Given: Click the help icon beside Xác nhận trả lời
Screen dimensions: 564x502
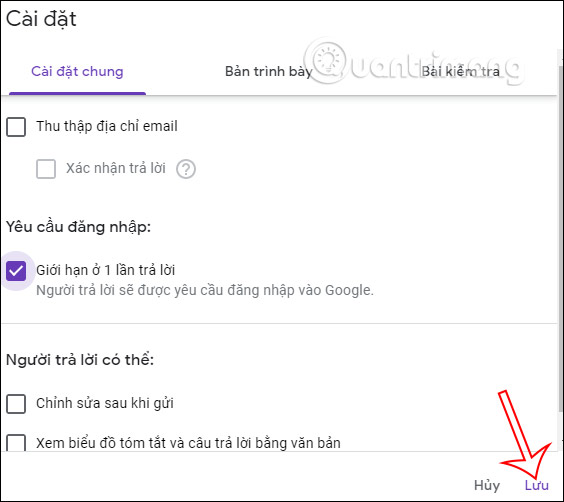Looking at the screenshot, I should pos(186,169).
